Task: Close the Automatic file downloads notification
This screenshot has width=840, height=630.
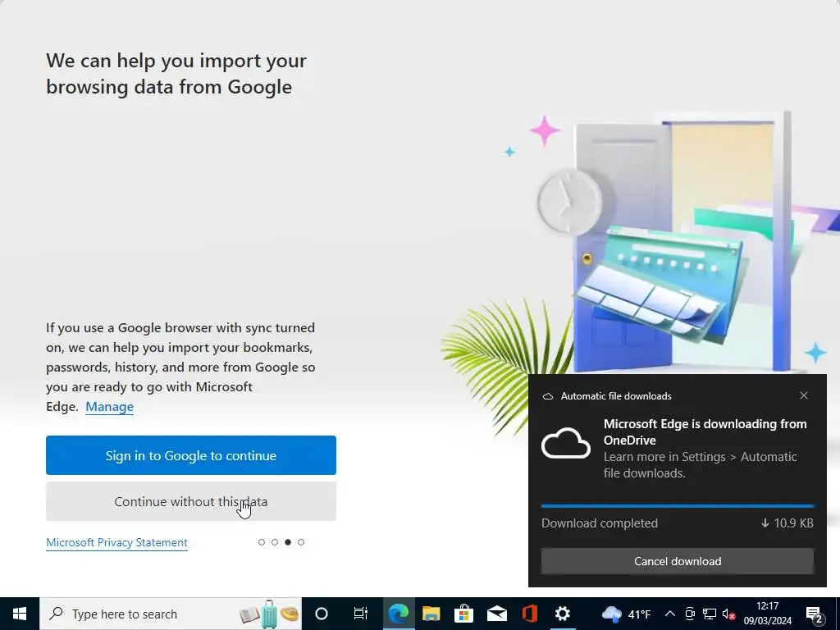Action: 804,395
